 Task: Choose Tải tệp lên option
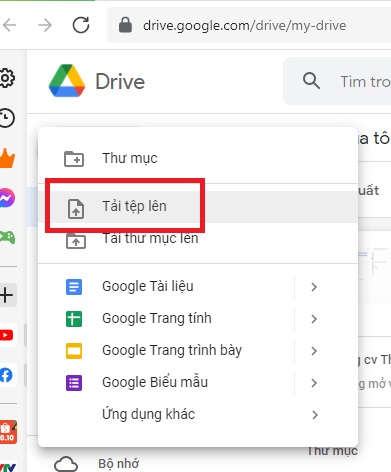coord(198,206)
